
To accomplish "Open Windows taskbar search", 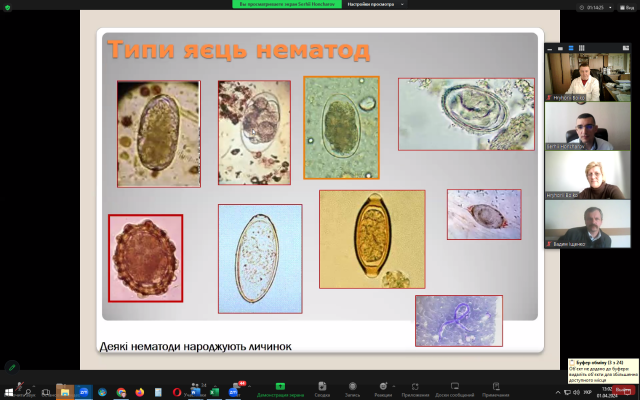I will coord(28,393).
